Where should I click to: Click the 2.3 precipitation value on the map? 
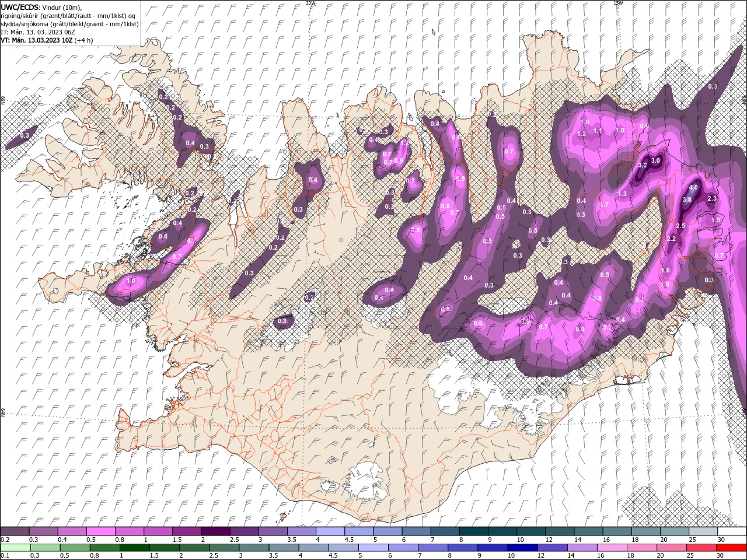712,198
